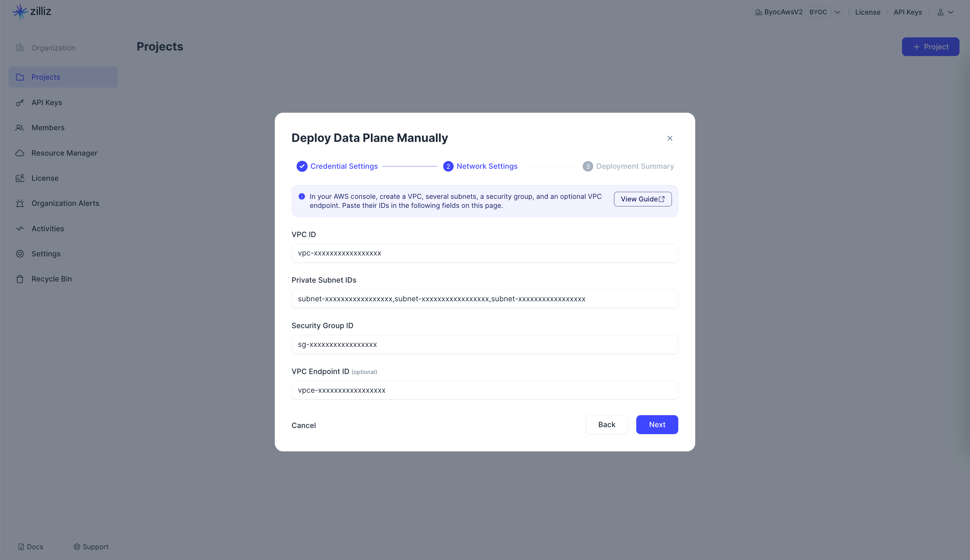Open the Resource Manager cloud icon
Image resolution: width=970 pixels, height=560 pixels.
coord(20,153)
